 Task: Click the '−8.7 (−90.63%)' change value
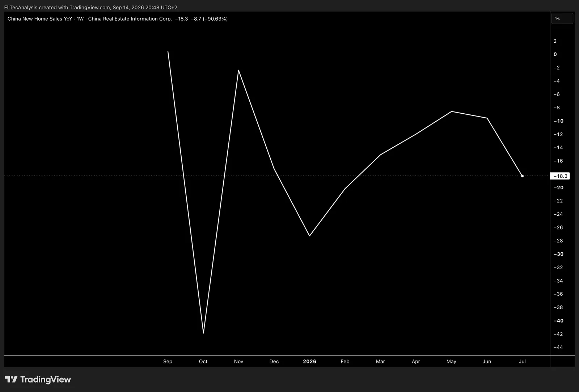coord(209,19)
